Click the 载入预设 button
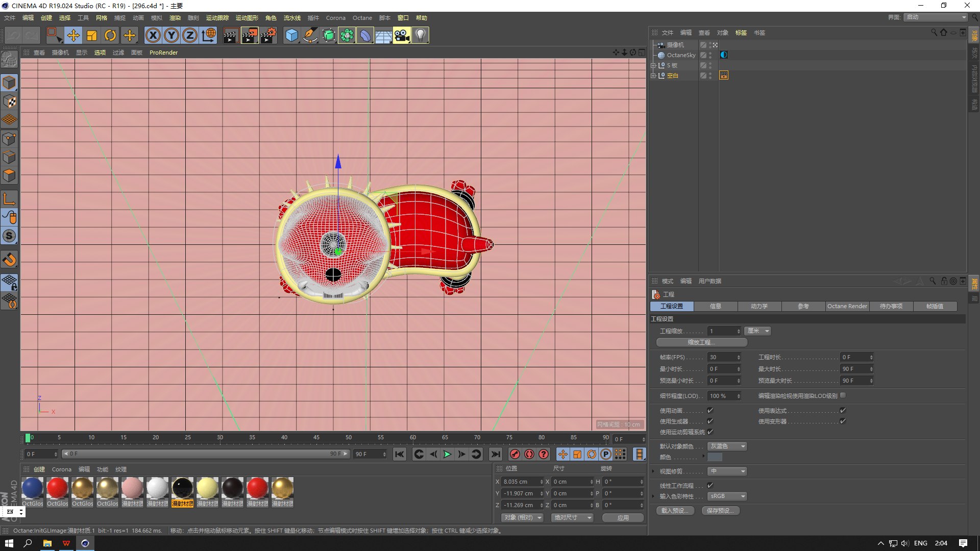Image resolution: width=980 pixels, height=551 pixels. pos(675,511)
